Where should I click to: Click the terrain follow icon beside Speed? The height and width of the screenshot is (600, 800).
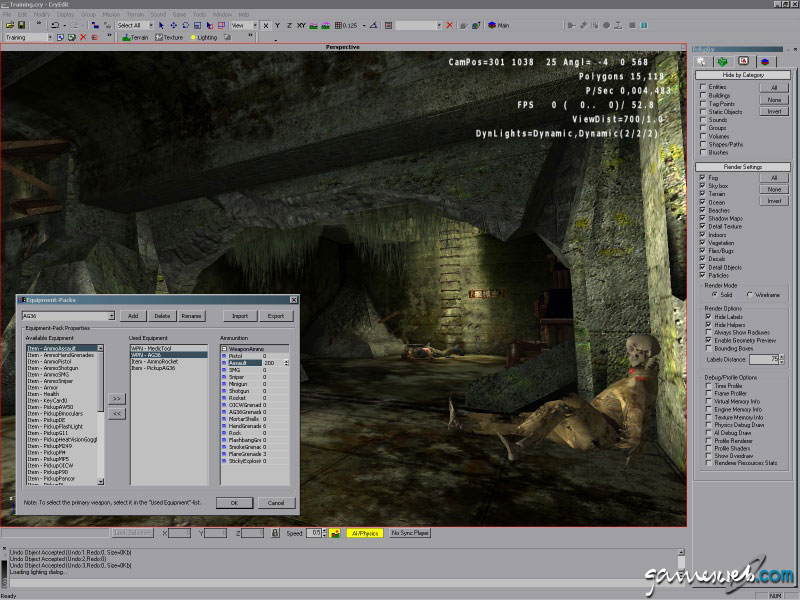335,533
